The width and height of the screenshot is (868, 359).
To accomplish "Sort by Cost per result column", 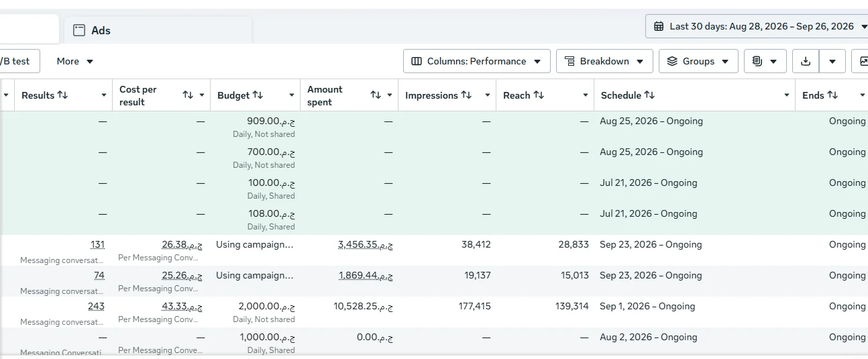I will coord(188,95).
